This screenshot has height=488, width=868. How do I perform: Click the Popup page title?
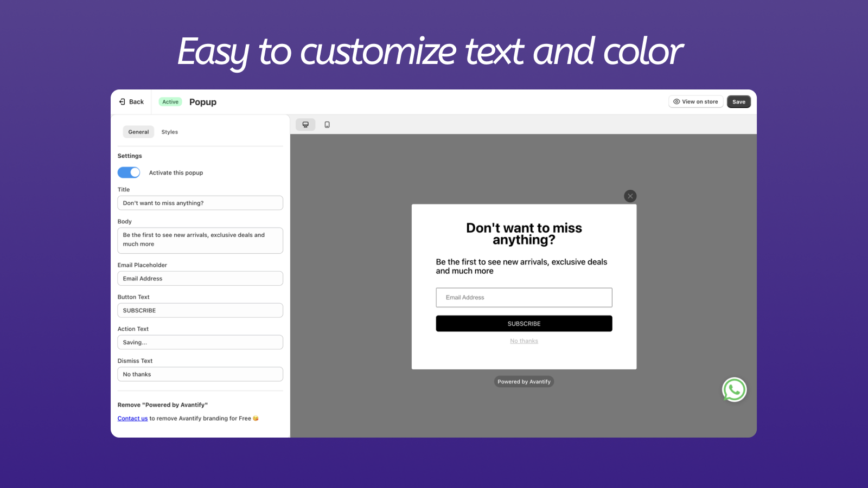(x=203, y=102)
